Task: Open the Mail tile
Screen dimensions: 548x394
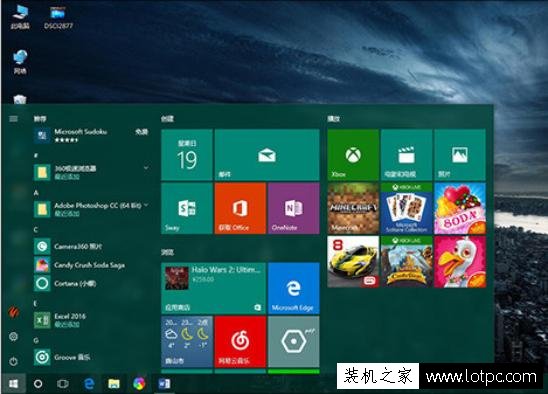Action: (x=267, y=155)
